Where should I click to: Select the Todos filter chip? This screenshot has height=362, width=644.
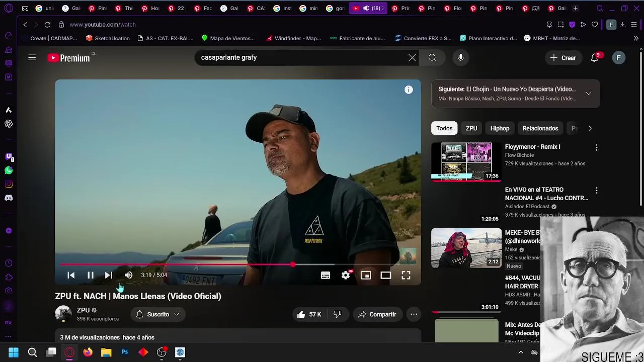click(444, 128)
